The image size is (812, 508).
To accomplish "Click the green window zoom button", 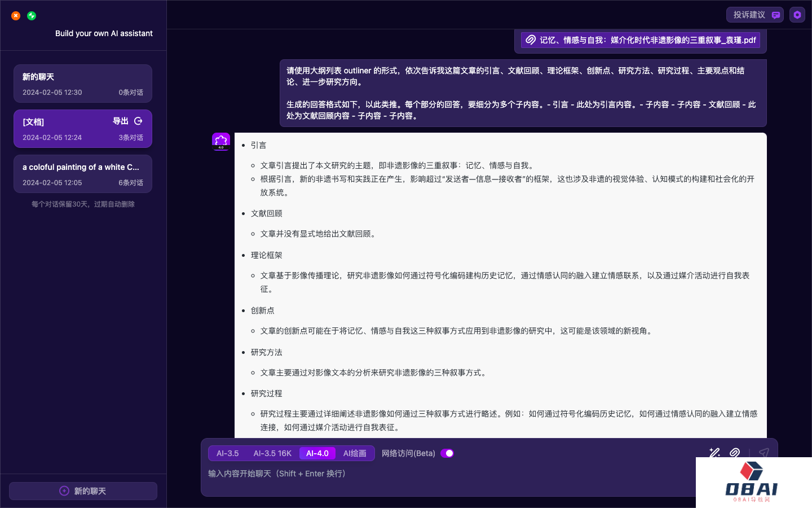I will coord(32,16).
